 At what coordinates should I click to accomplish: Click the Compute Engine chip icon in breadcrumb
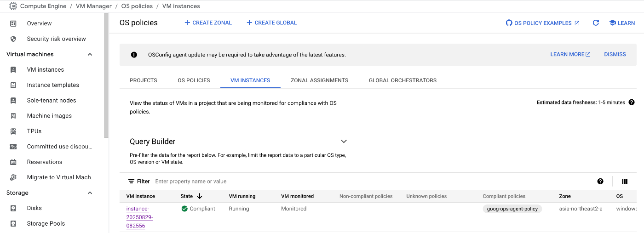click(13, 6)
